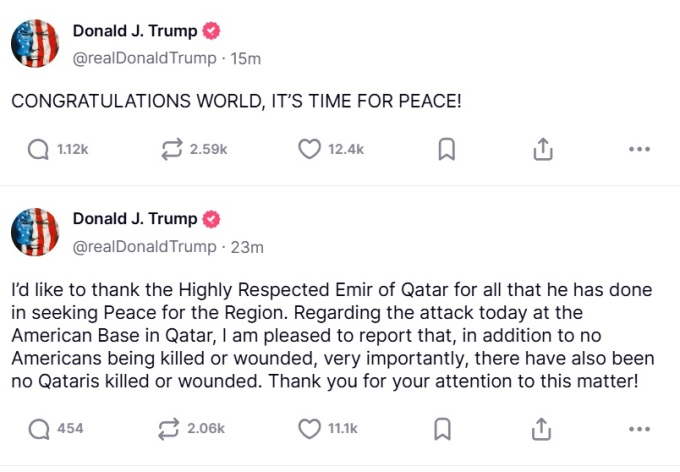Open the Emir of Qatar post text
Image resolution: width=680 pixels, height=472 pixels.
point(333,335)
